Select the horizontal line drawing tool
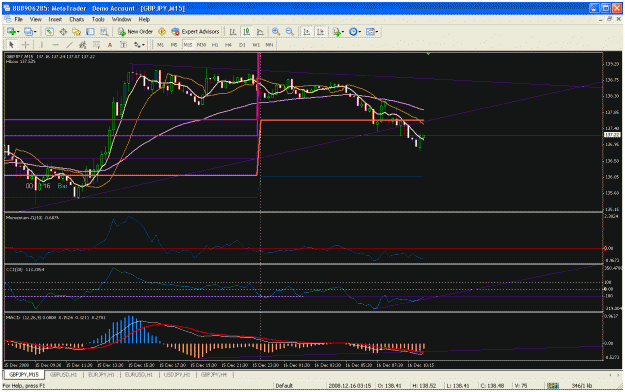 pos(55,45)
